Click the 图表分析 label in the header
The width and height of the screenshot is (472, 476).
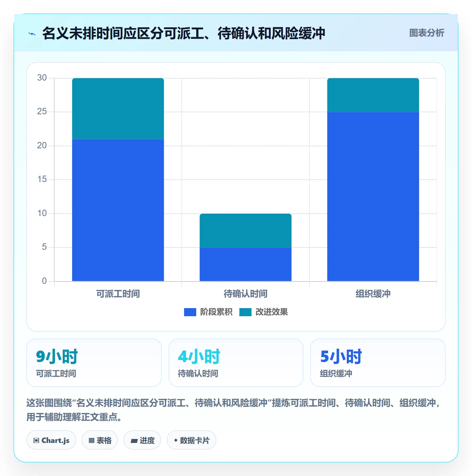pyautogui.click(x=426, y=33)
